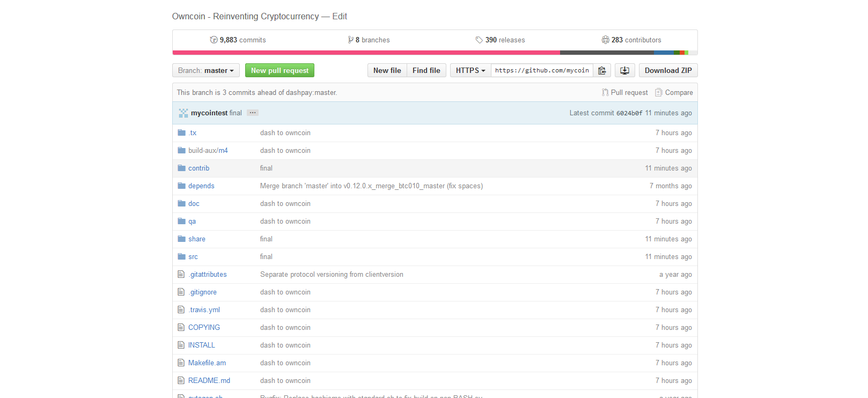868x398 pixels.
Task: Click the Download ZIP button
Action: point(668,70)
